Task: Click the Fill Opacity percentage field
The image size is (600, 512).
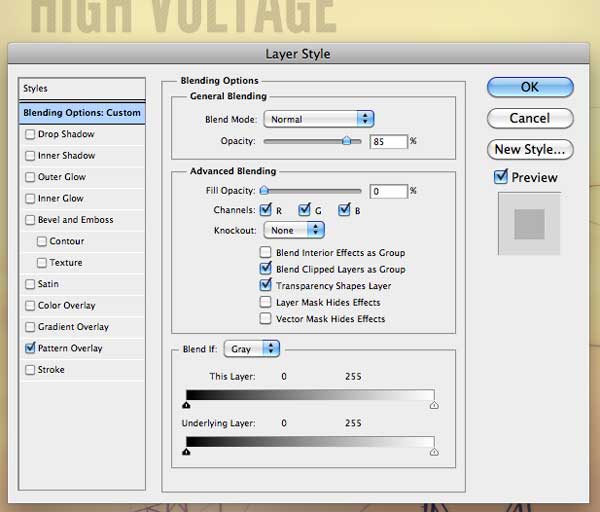Action: (x=388, y=191)
